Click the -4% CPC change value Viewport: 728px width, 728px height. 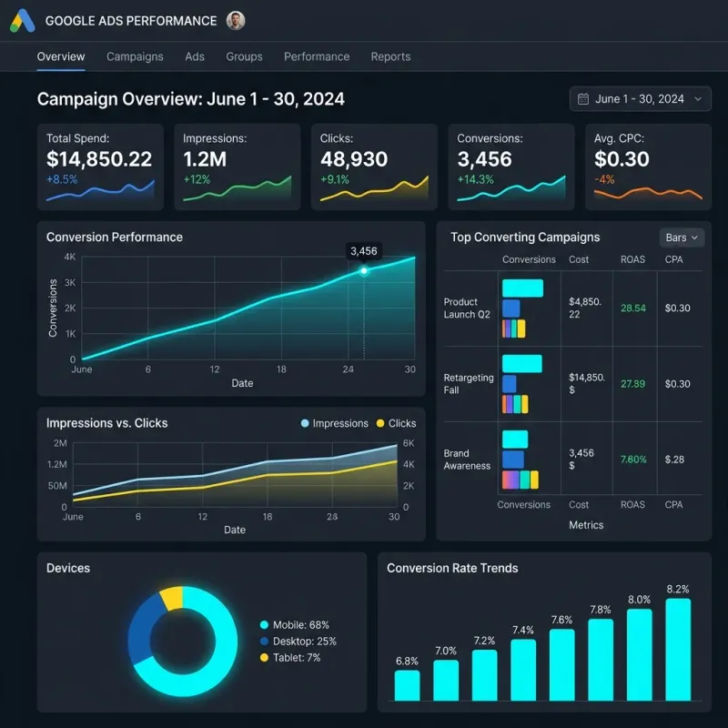(604, 179)
